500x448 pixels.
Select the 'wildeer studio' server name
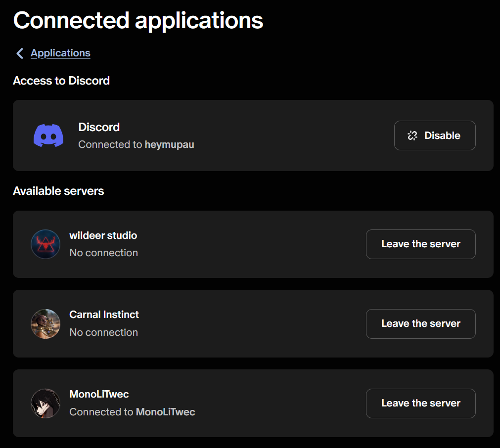(103, 235)
